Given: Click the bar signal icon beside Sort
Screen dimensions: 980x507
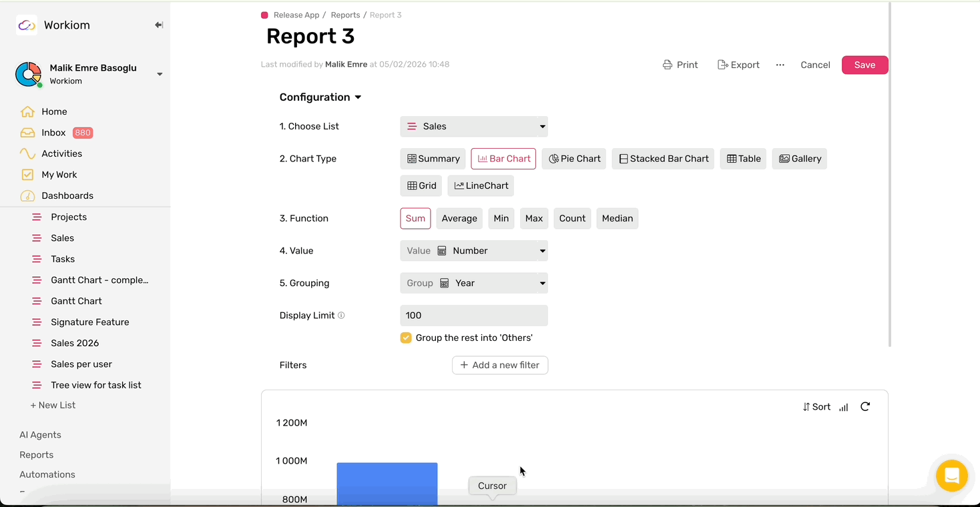Looking at the screenshot, I should [844, 407].
